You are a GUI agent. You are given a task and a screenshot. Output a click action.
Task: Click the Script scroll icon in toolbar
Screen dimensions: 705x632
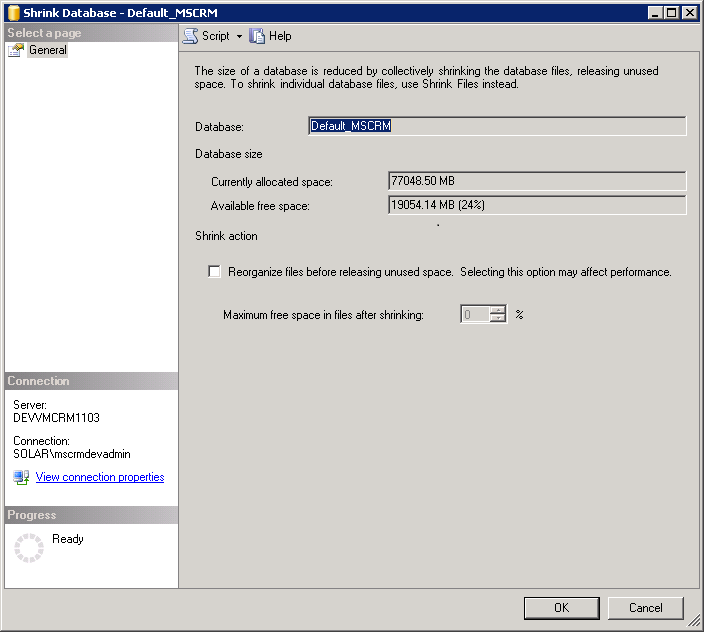point(190,36)
